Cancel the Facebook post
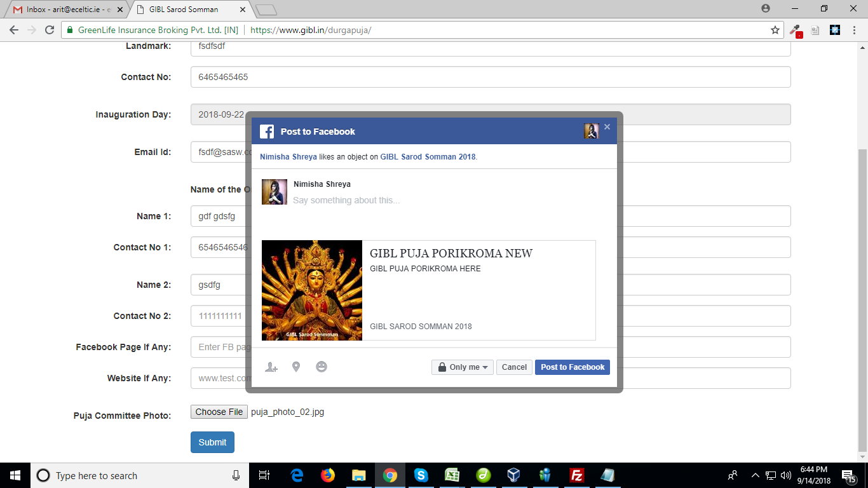868x488 pixels. tap(514, 367)
